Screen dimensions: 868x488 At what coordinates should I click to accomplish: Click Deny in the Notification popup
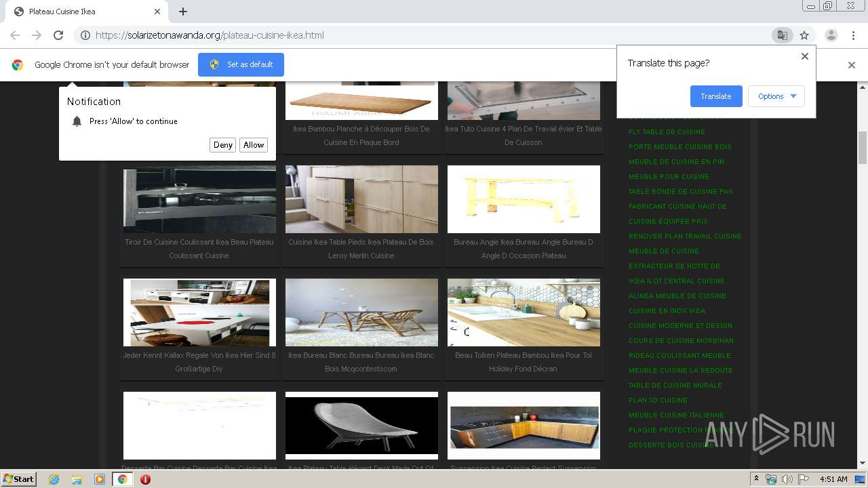[223, 145]
